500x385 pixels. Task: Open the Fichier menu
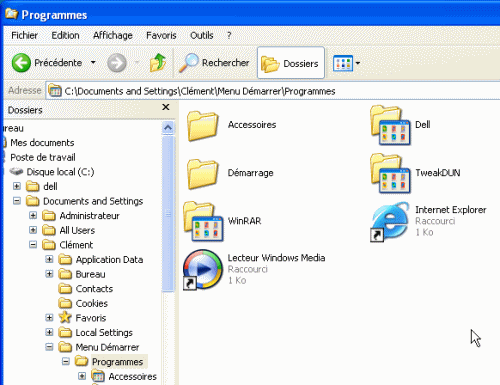point(24,35)
